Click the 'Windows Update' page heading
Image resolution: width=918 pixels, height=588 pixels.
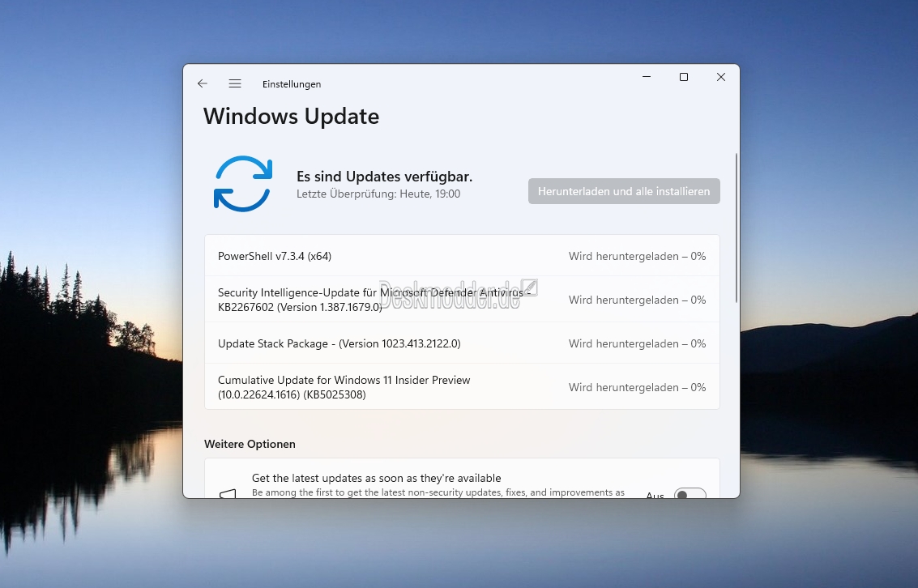coord(291,117)
